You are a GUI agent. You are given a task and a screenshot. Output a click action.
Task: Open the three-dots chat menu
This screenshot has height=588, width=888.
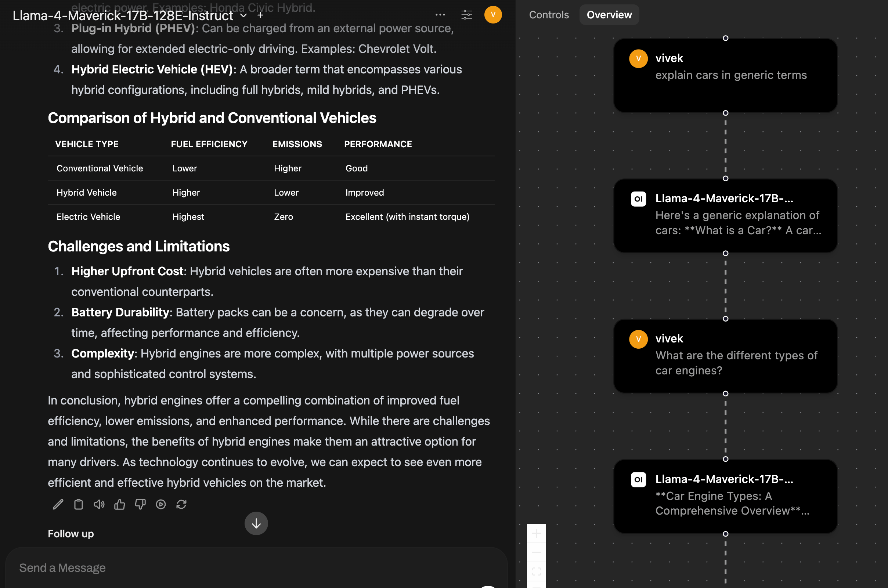(x=440, y=15)
